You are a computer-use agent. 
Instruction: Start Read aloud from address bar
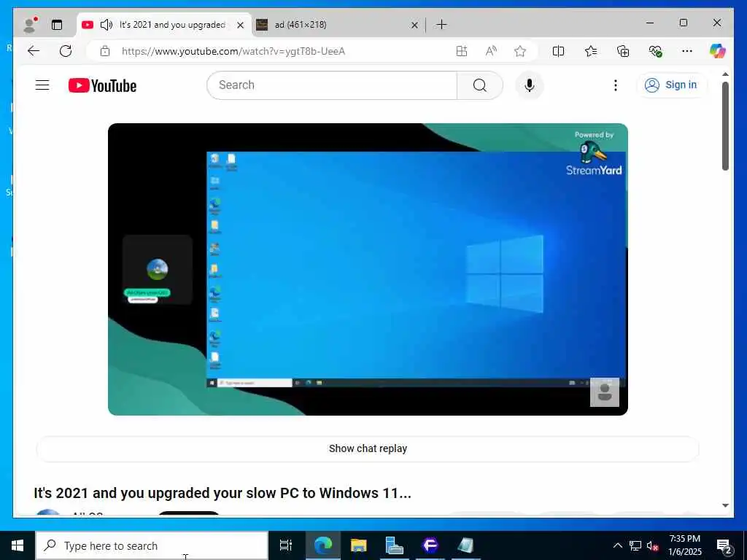point(491,51)
